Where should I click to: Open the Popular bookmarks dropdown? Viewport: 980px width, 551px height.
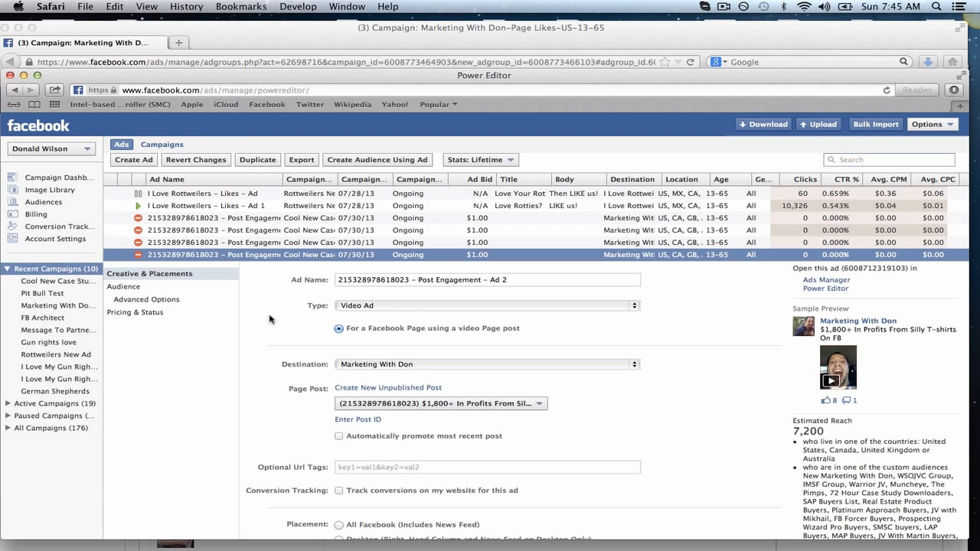pyautogui.click(x=439, y=105)
